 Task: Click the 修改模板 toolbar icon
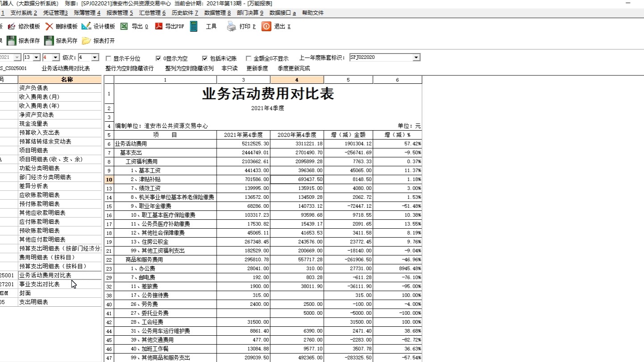point(12,26)
